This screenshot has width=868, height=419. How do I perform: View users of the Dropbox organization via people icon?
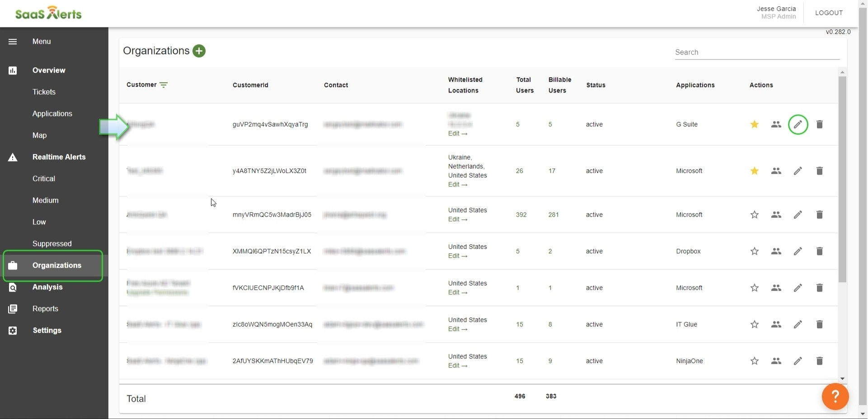[x=776, y=251]
